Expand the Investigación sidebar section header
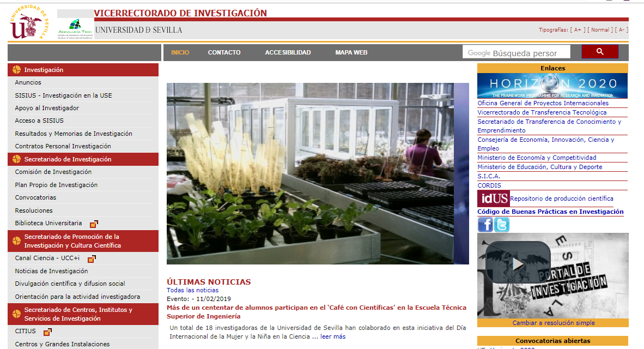This screenshot has width=644, height=349. tap(44, 70)
